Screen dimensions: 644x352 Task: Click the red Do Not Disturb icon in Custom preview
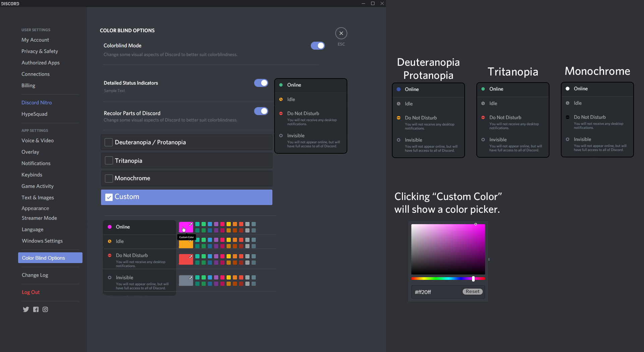click(x=110, y=255)
